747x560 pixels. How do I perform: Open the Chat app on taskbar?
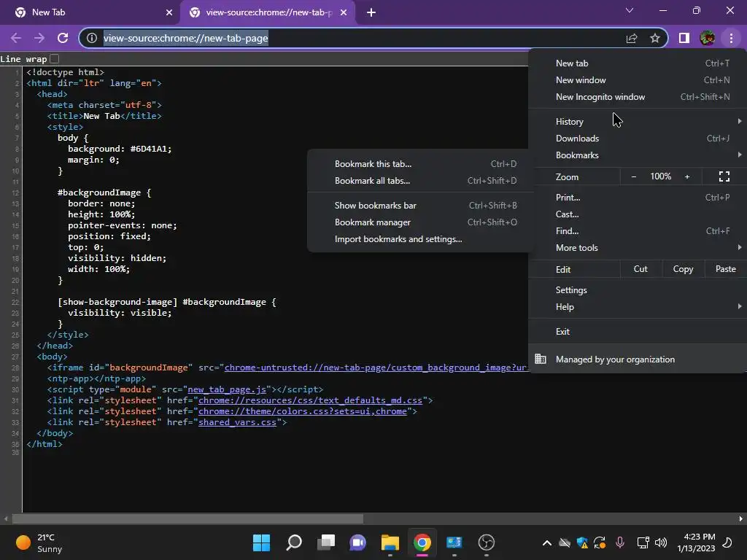click(357, 542)
